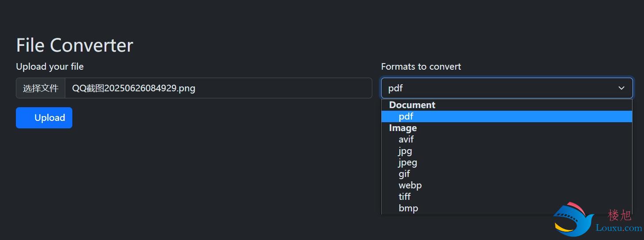The width and height of the screenshot is (644, 240).
Task: Choose bmp from the format list
Action: 507,208
